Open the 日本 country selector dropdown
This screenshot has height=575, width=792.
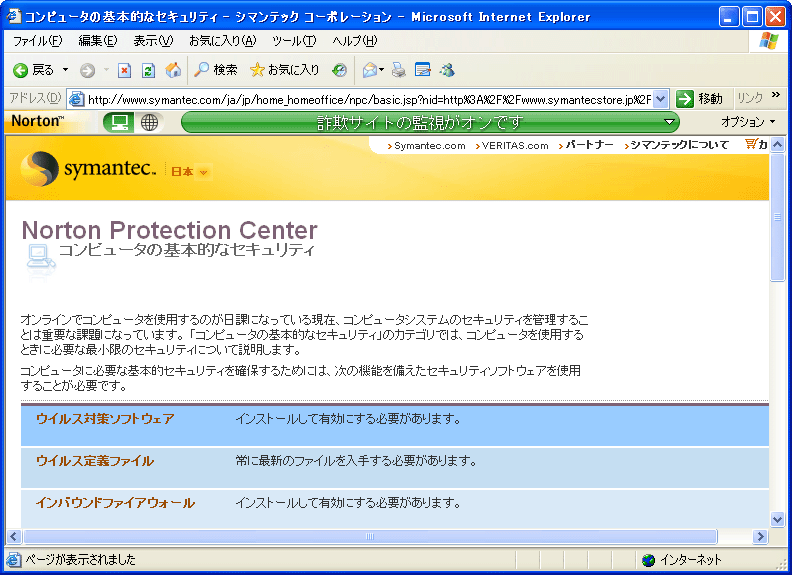tap(203, 172)
